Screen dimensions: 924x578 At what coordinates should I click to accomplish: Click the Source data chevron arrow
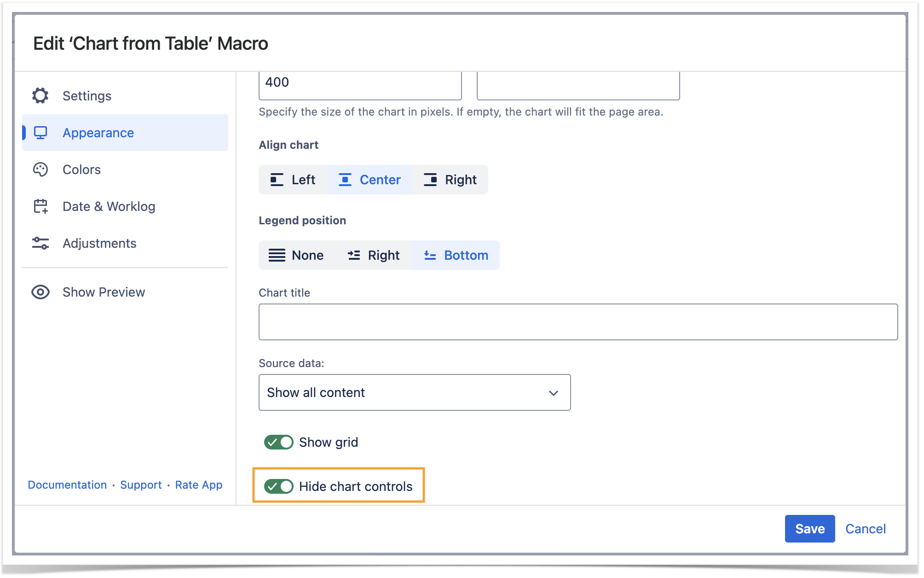pyautogui.click(x=553, y=393)
